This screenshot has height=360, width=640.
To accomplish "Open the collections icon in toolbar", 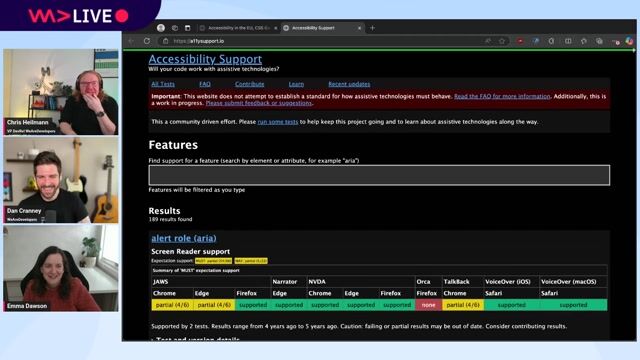I will click(x=599, y=41).
